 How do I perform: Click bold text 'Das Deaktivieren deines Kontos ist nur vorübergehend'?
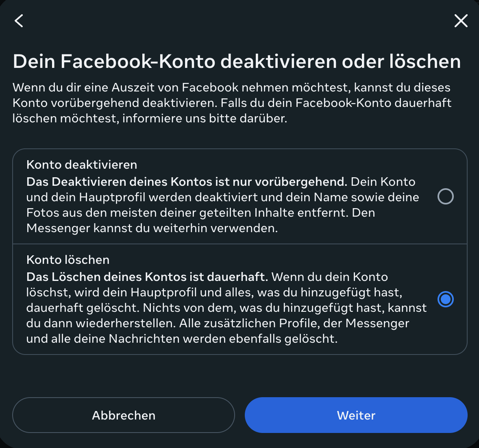[187, 182]
